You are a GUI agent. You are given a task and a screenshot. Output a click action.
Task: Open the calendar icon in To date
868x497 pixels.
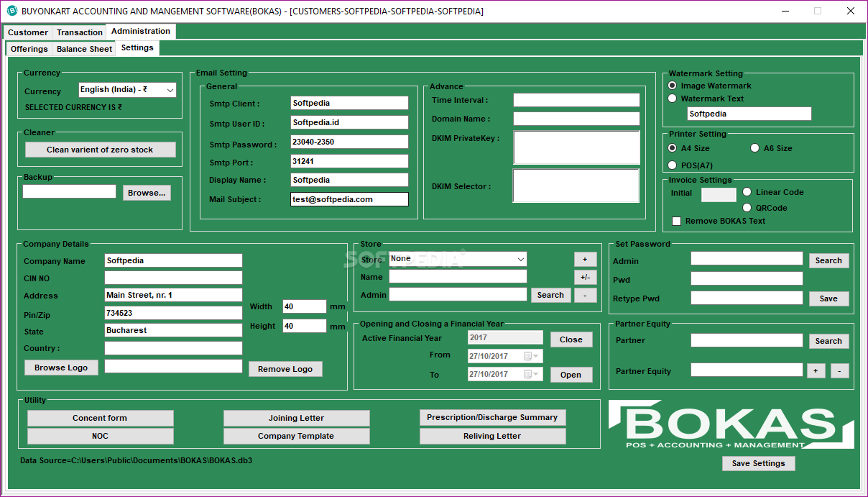pyautogui.click(x=527, y=374)
